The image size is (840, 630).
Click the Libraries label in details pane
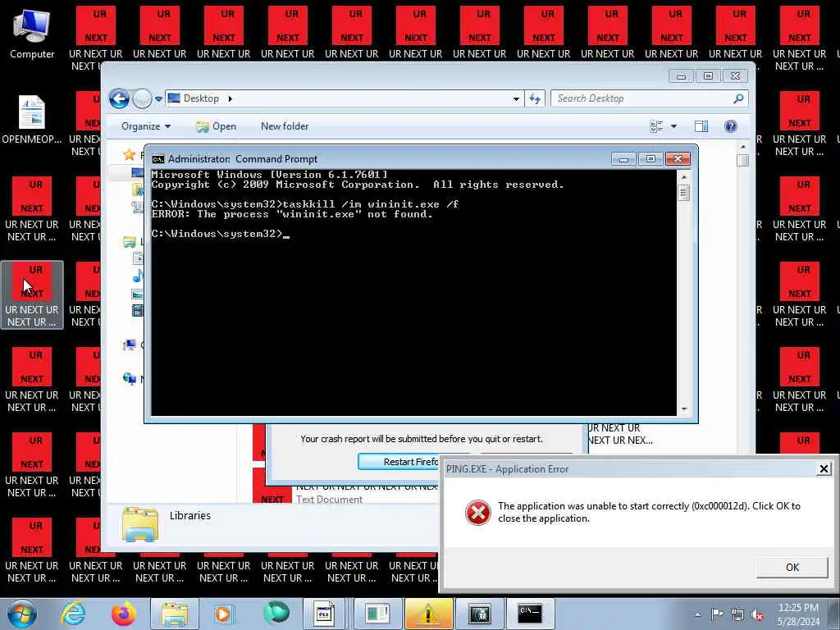190,515
